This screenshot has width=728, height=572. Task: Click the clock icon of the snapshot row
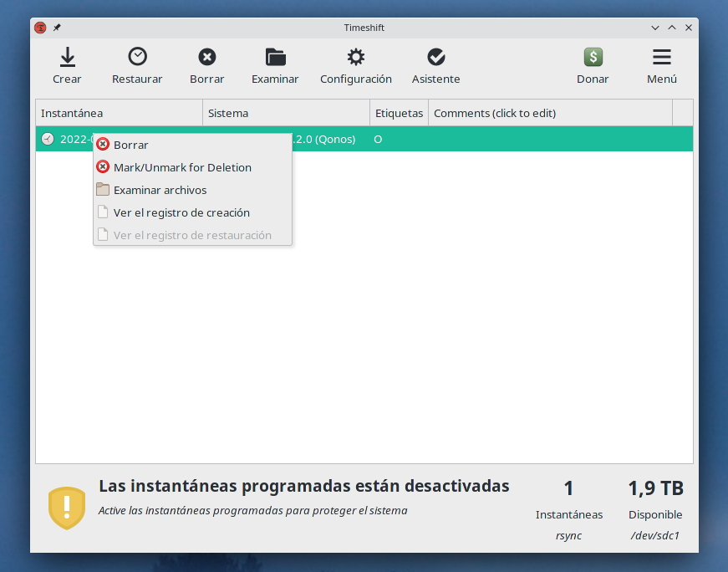click(48, 139)
